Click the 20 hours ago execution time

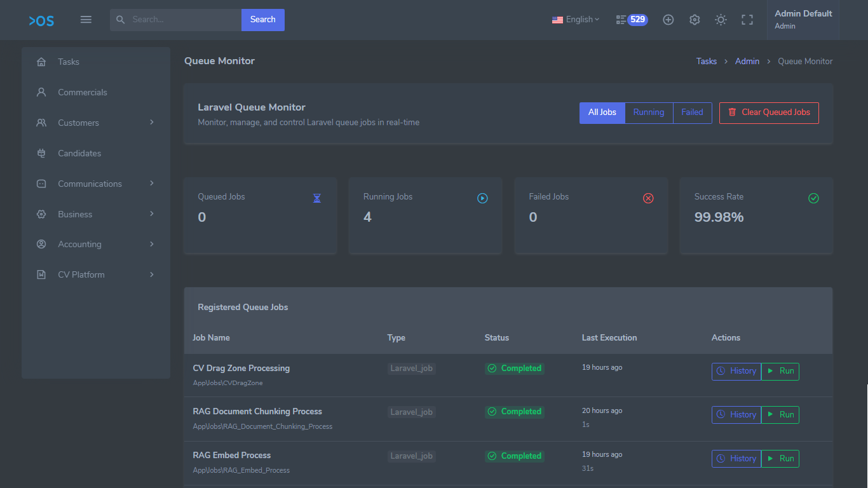pos(602,410)
